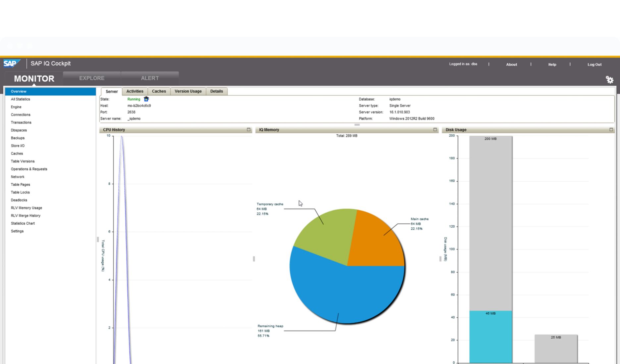620x364 pixels.
Task: Open the Help link
Action: (552, 64)
